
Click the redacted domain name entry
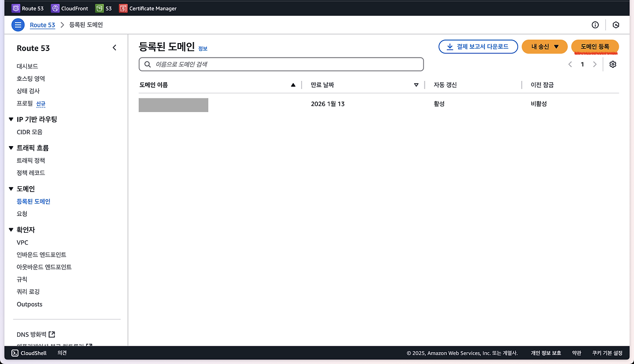pos(173,105)
